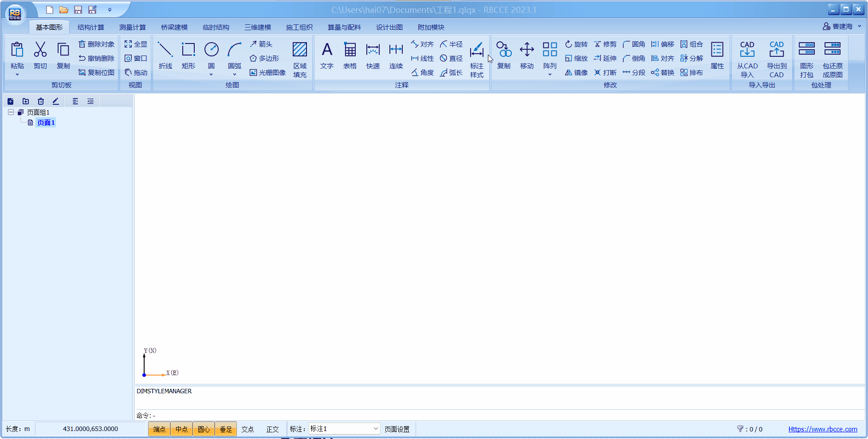This screenshot has height=439, width=868.
Task: Select the 折线 polyline drawing tool
Action: click(x=165, y=50)
